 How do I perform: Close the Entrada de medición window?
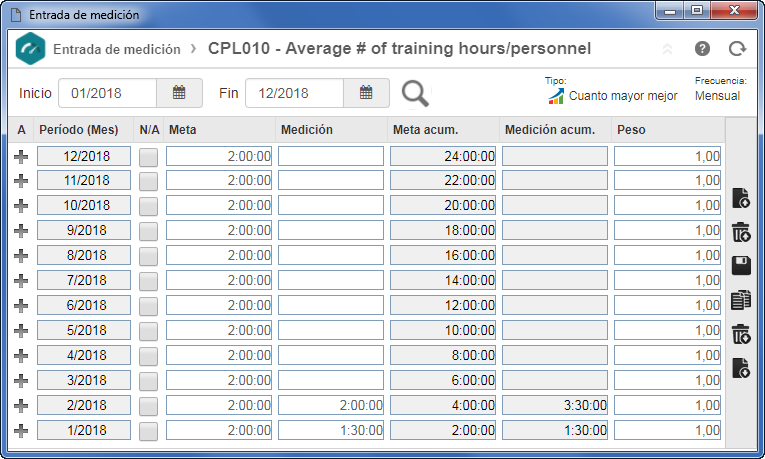click(x=735, y=11)
